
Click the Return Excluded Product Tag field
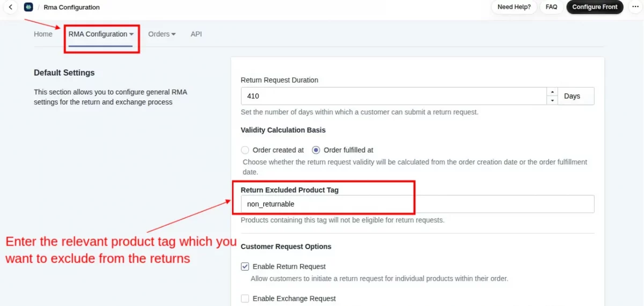pyautogui.click(x=418, y=204)
